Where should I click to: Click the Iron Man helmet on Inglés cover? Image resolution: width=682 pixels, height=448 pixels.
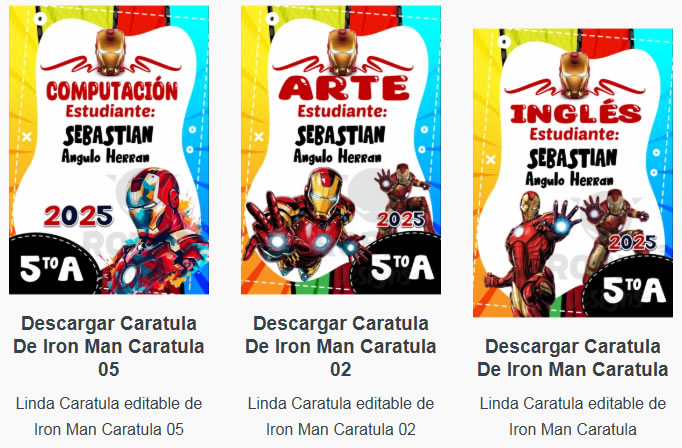[574, 75]
